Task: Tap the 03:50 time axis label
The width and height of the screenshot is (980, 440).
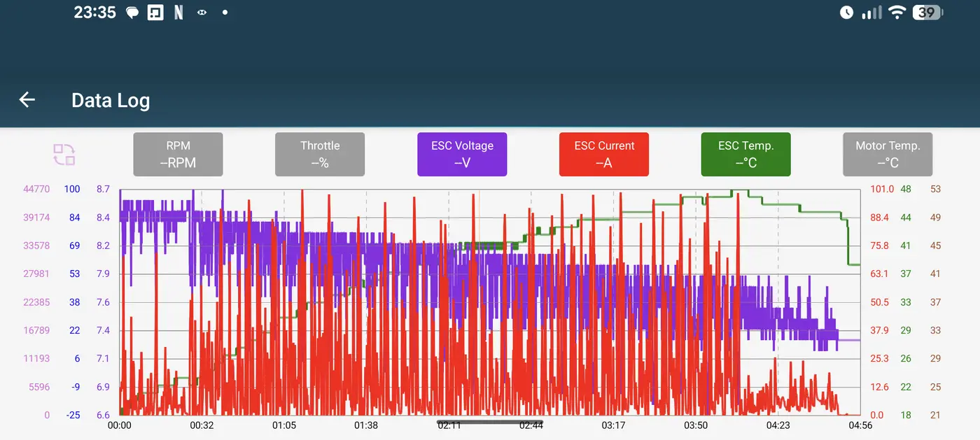Action: (x=696, y=425)
